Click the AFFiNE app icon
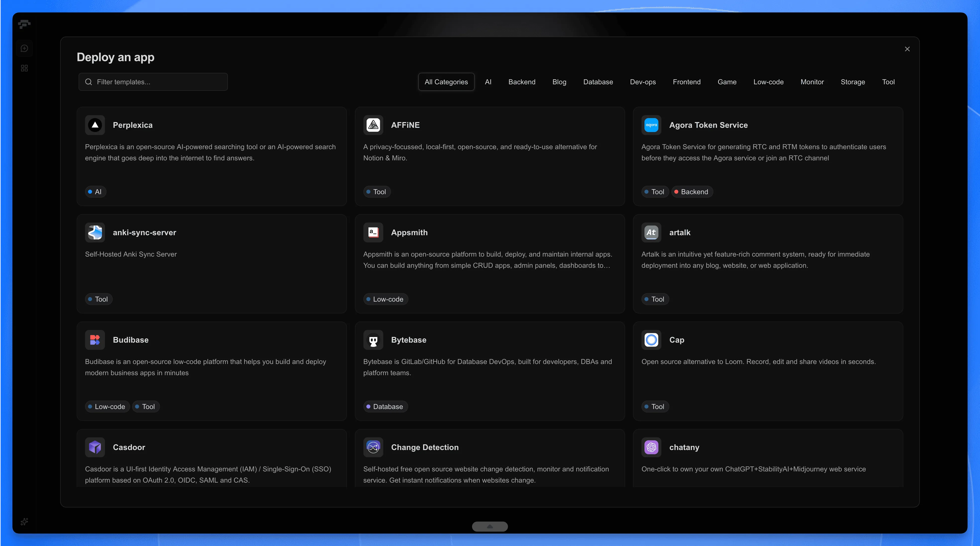980x546 pixels. coord(373,125)
